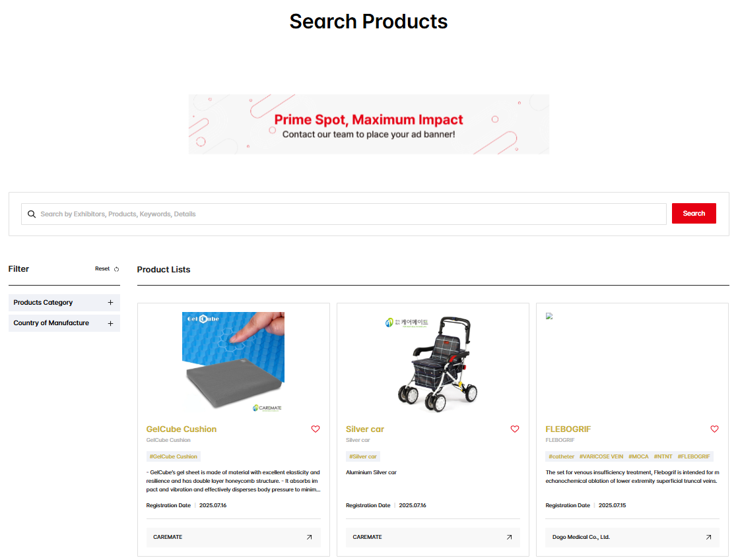Open CAREMATE arrow icon under Silver car

pos(509,537)
